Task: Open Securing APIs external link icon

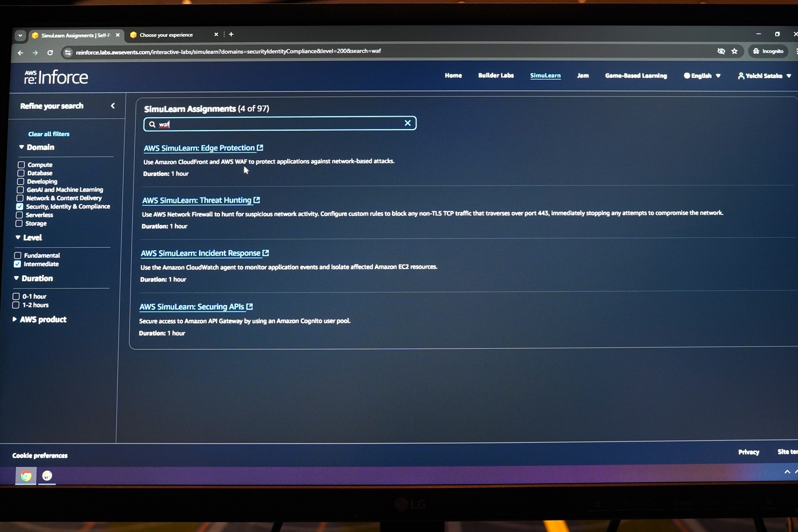Action: point(249,307)
